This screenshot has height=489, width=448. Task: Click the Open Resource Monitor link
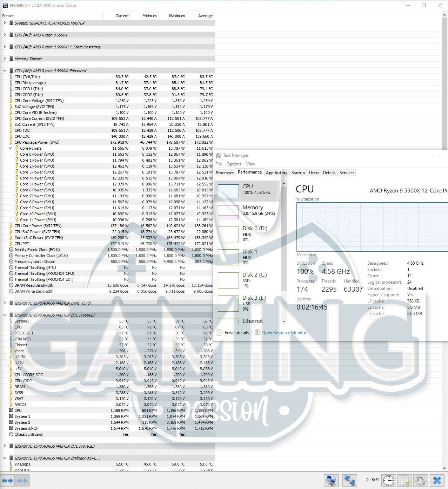pyautogui.click(x=284, y=333)
